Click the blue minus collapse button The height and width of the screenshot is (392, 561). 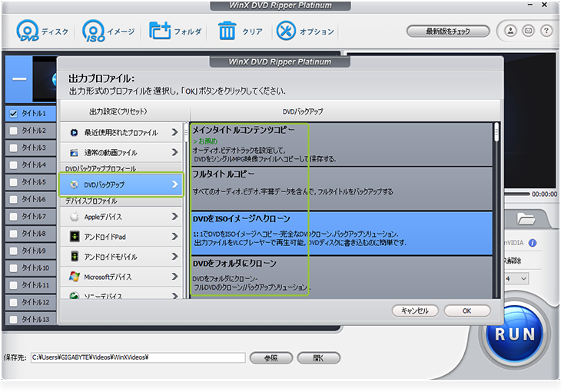click(19, 78)
